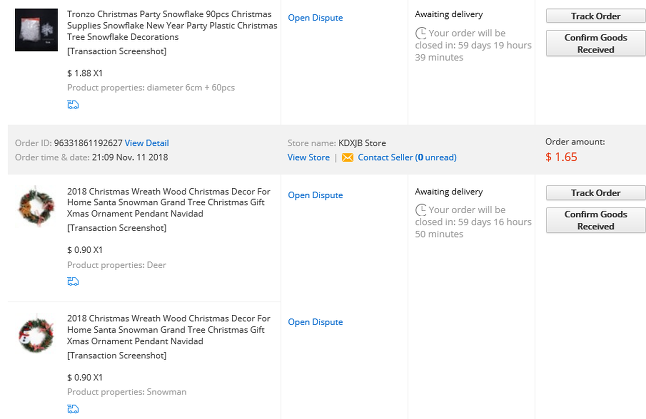Open Dispute for Snowman wreath item

[315, 322]
